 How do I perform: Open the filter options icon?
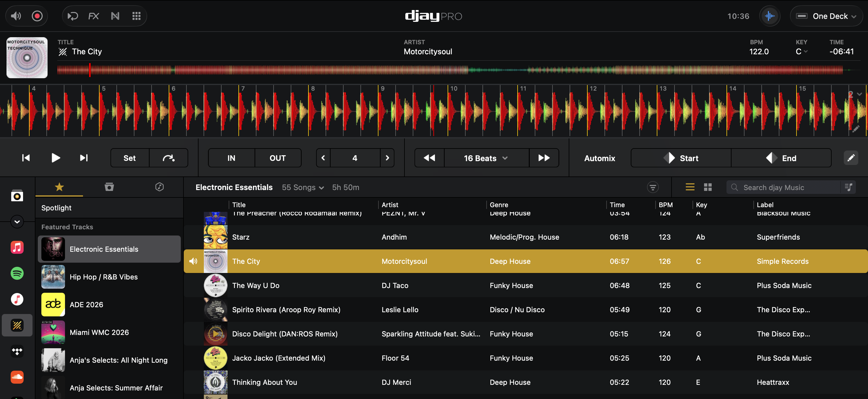(x=653, y=187)
